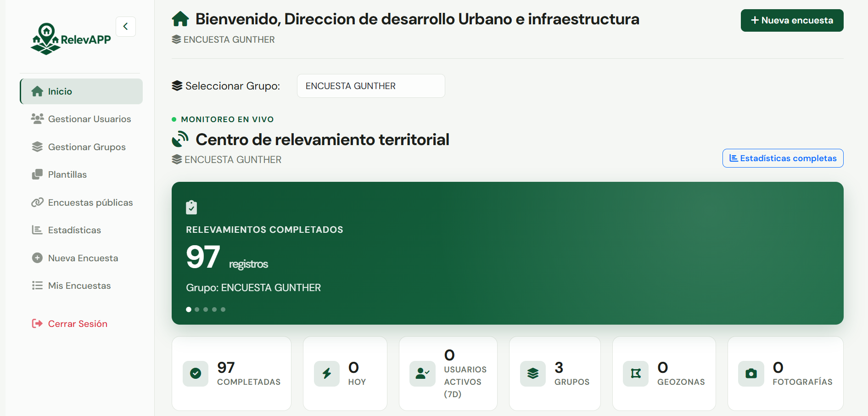Click the layers icon on Grupos card

click(x=533, y=374)
